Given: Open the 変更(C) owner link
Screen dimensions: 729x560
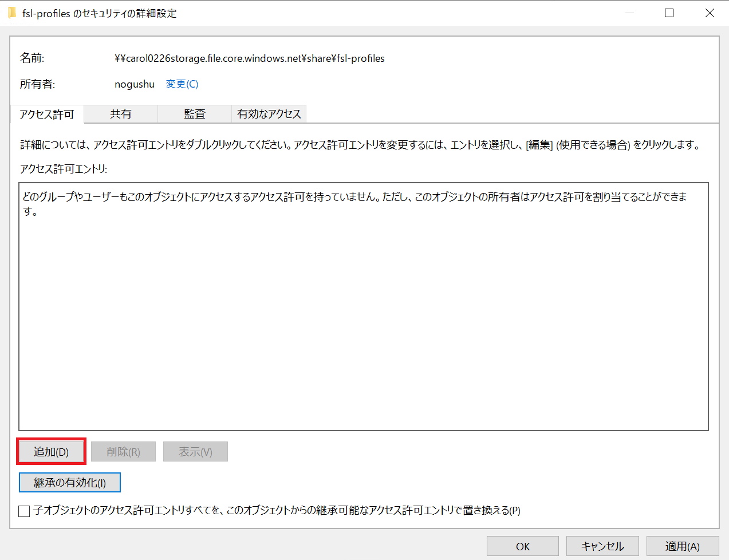Looking at the screenshot, I should 182,84.
